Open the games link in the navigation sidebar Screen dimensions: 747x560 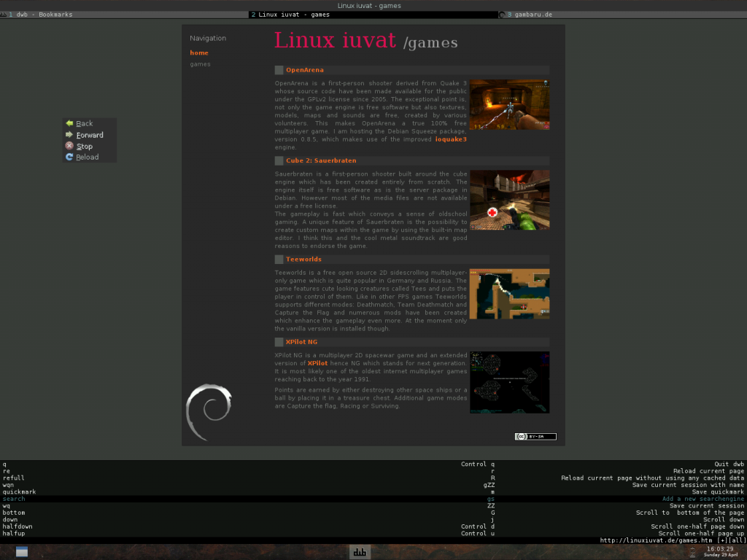[199, 63]
